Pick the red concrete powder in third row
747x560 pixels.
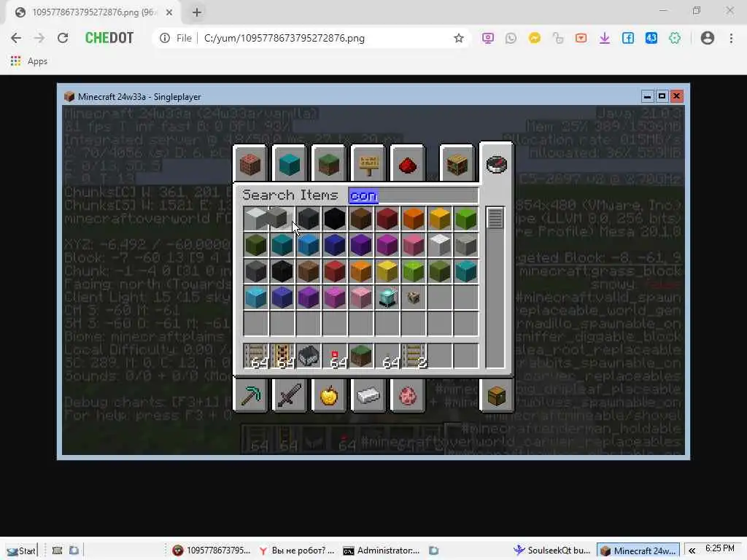[x=334, y=271]
